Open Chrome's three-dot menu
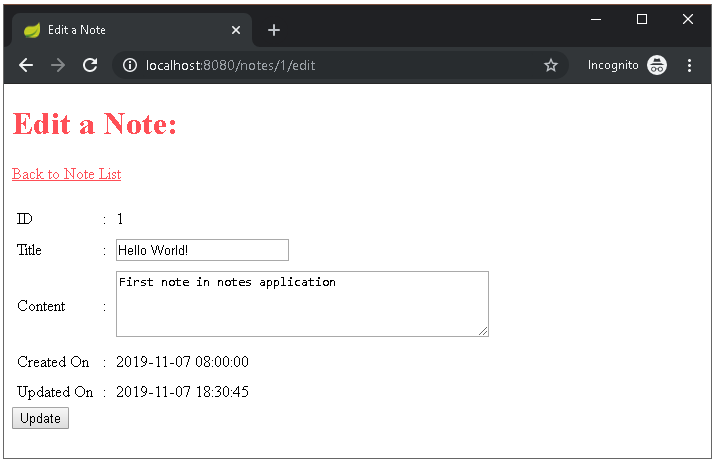This screenshot has height=462, width=715. pos(689,65)
